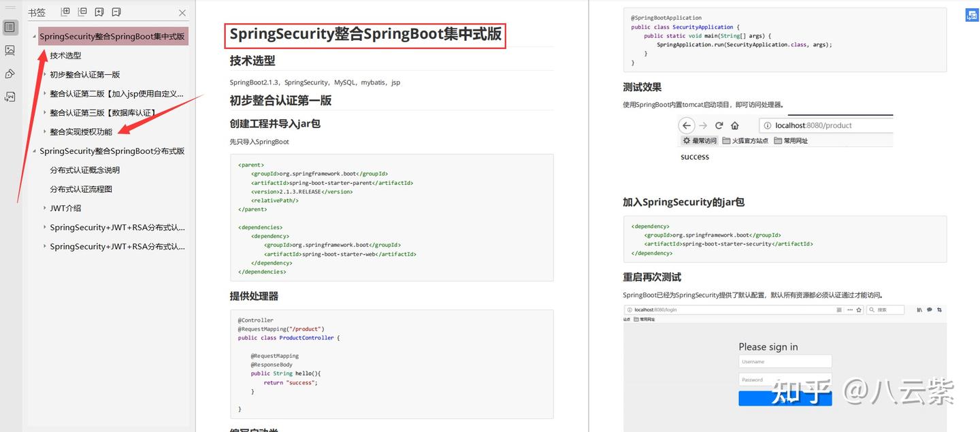Open the bottom export panel icon in sidebar
Screen dimensions: 980x432
[x=10, y=97]
